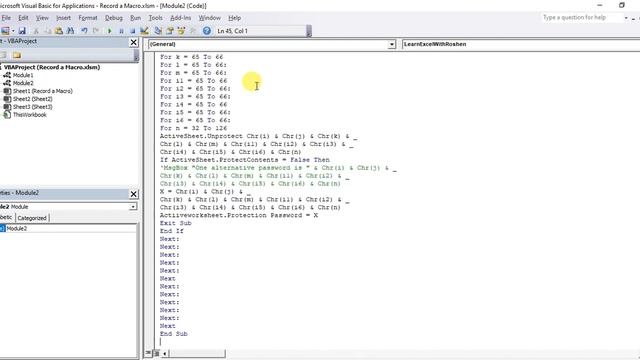Click the 'Exit Sub' code line
This screenshot has height=360, width=640.
pyautogui.click(x=176, y=223)
